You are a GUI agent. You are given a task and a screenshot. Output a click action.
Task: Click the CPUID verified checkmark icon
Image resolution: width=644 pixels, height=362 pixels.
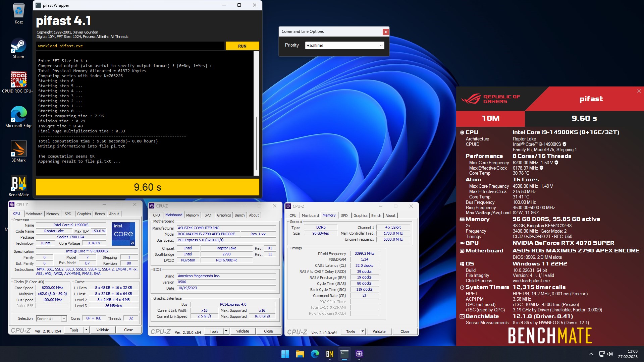click(x=564, y=144)
